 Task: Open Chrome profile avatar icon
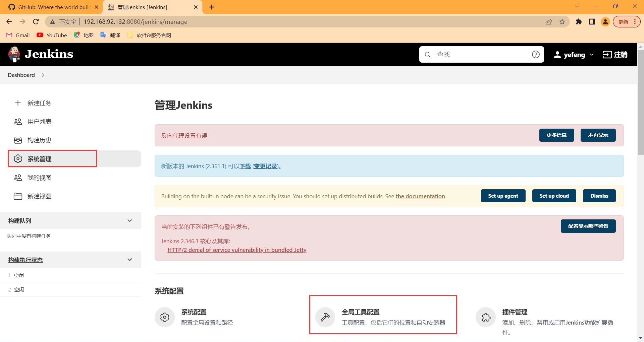[605, 22]
